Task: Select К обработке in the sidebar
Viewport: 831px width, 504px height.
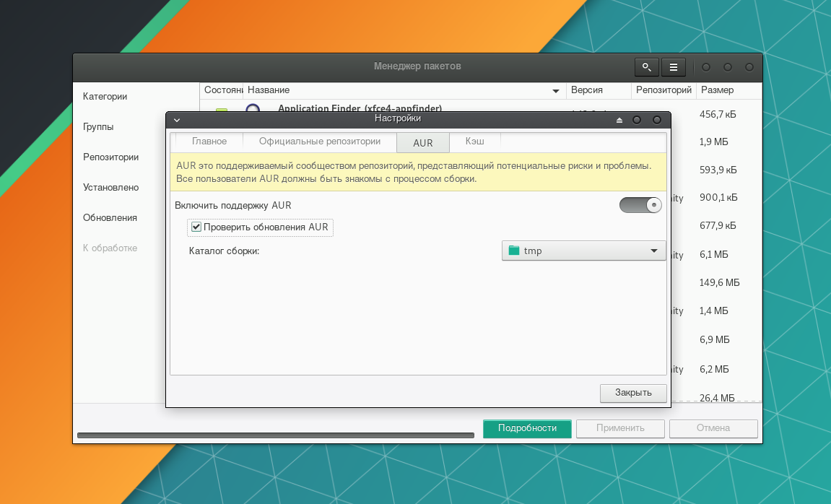Action: [110, 248]
